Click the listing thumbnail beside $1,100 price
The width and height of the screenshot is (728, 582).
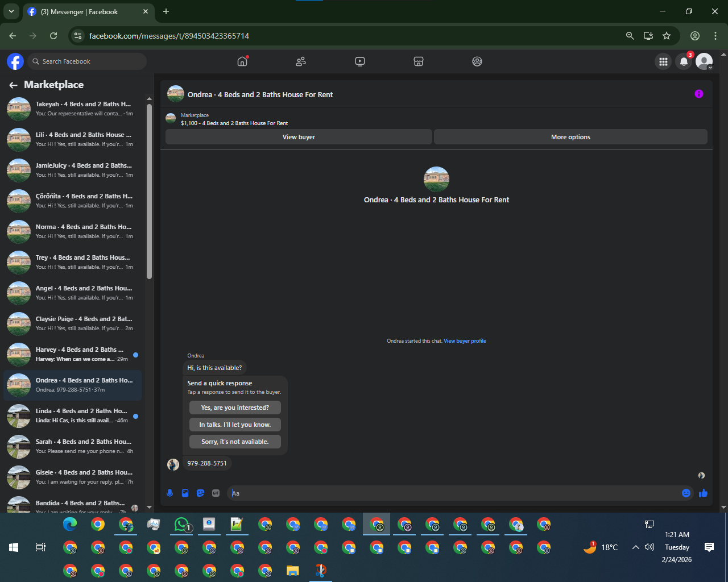click(171, 118)
